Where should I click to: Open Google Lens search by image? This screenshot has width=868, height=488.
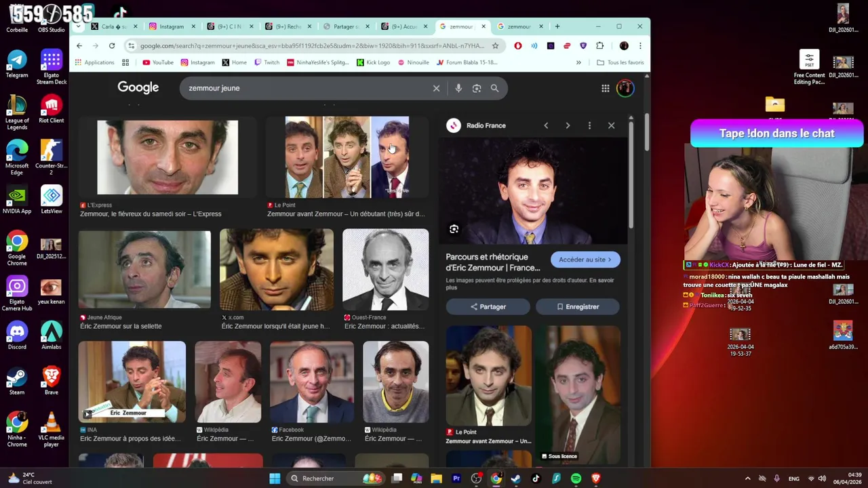coord(477,88)
